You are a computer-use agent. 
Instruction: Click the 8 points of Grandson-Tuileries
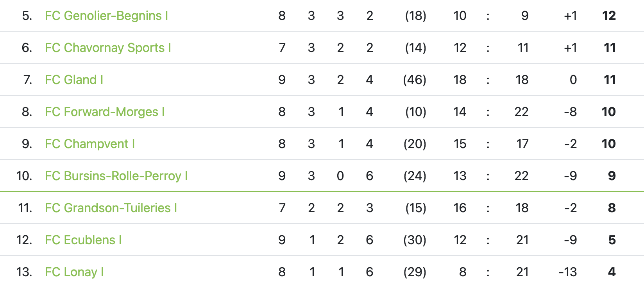(x=612, y=208)
